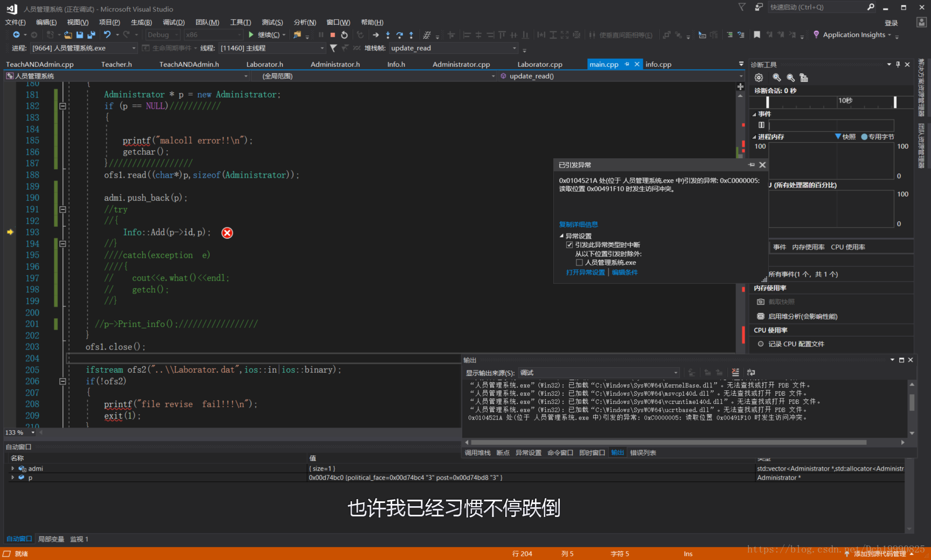Click the diagnostic session timeline ruler
The height and width of the screenshot is (560, 931).
point(831,102)
